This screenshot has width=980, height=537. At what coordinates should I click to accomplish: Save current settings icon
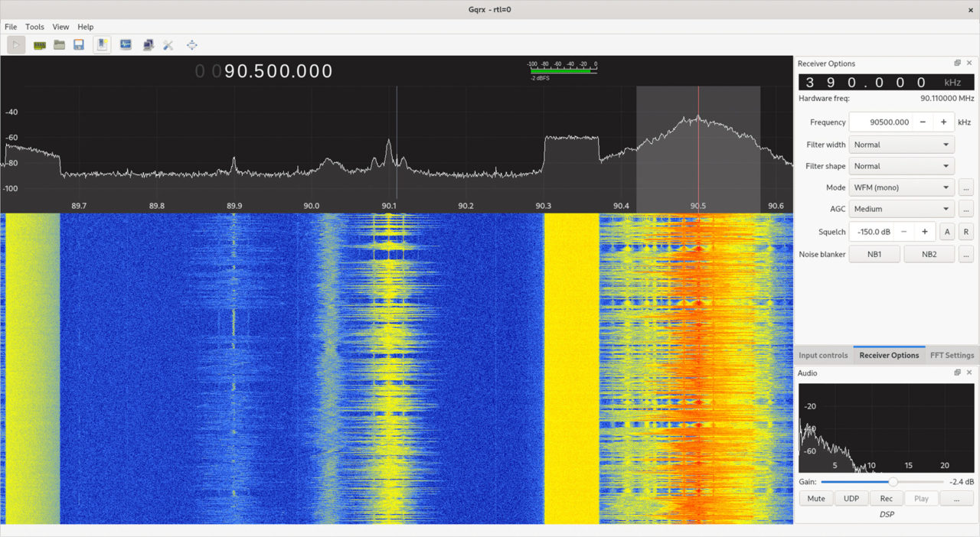(x=79, y=44)
